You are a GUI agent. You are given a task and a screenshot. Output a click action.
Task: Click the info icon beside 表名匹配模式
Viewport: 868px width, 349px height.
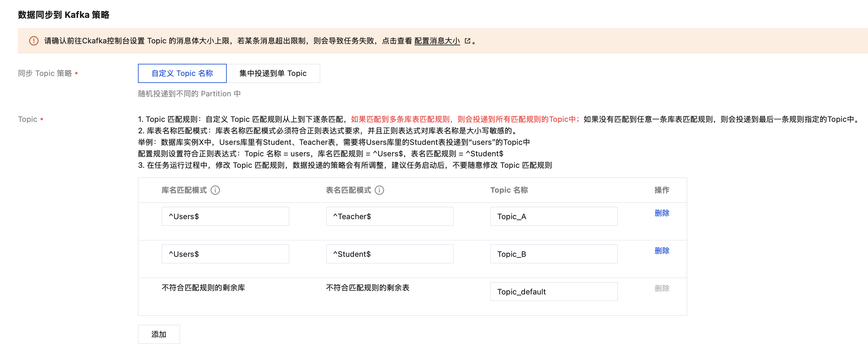379,190
